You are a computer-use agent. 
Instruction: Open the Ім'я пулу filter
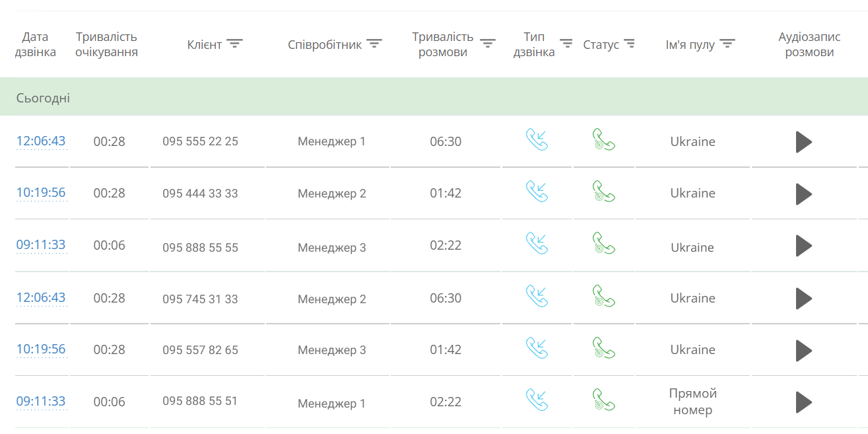pos(727,44)
